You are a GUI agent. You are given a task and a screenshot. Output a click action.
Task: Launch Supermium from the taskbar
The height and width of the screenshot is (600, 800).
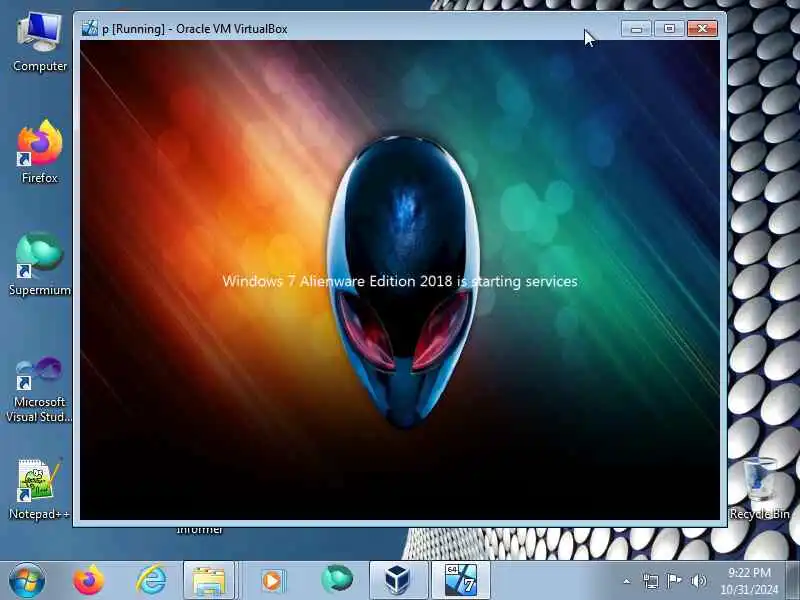tap(337, 580)
